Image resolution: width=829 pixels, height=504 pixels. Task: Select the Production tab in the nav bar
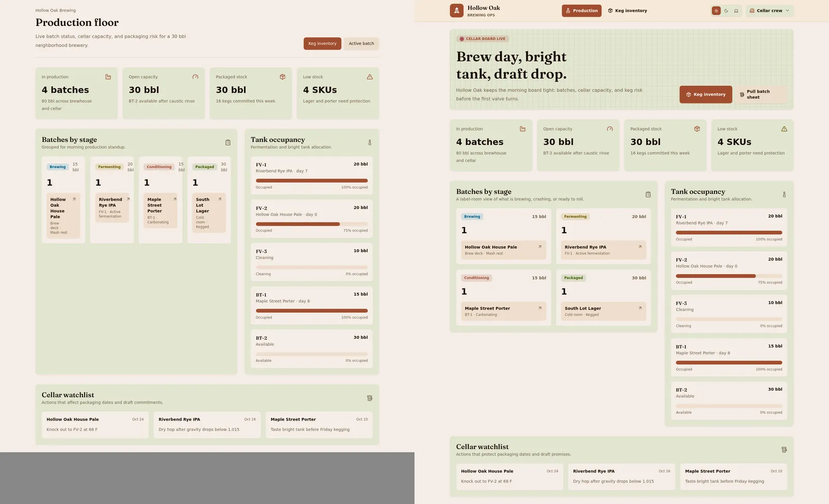(x=581, y=10)
